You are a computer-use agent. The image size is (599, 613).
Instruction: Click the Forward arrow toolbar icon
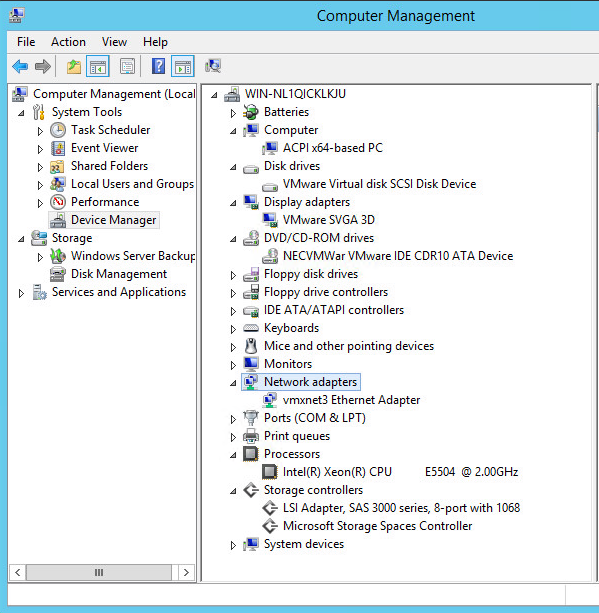tap(43, 66)
